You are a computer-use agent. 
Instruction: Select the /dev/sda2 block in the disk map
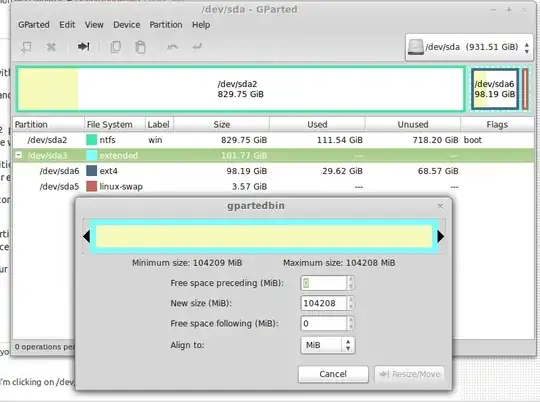click(x=241, y=89)
